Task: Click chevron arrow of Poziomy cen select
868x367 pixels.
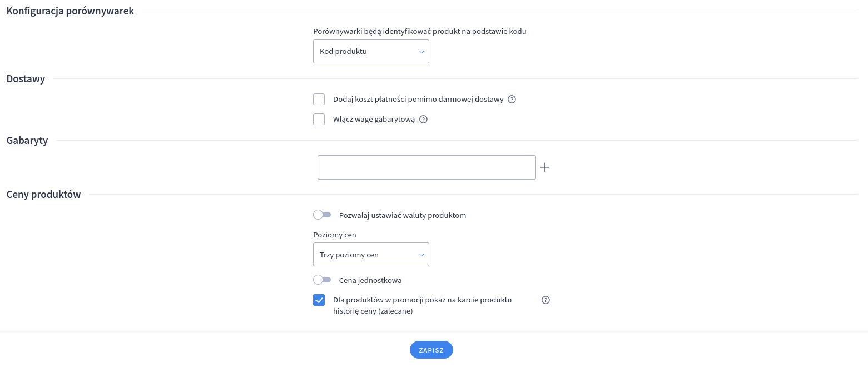Action: 421,255
